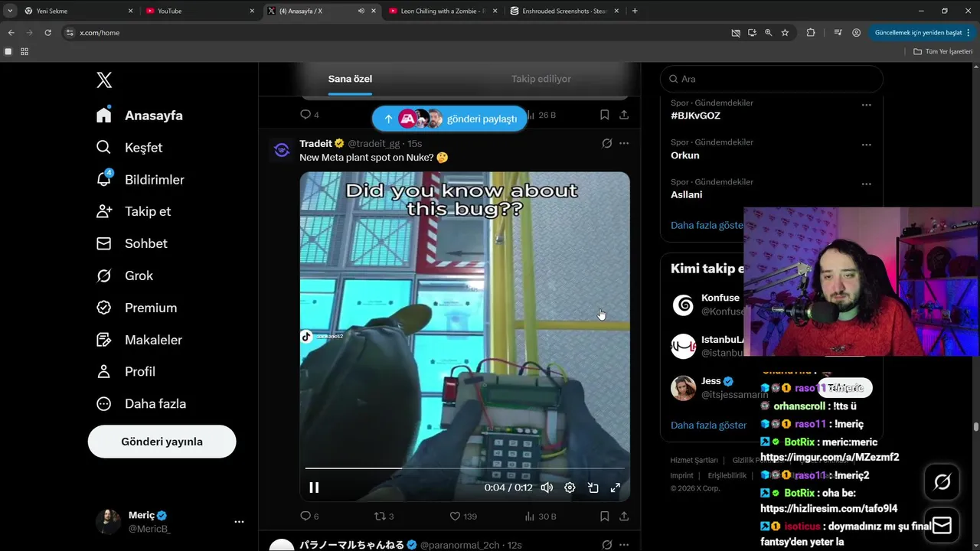Seek on the video progress bar
The width and height of the screenshot is (980, 551).
[465, 468]
